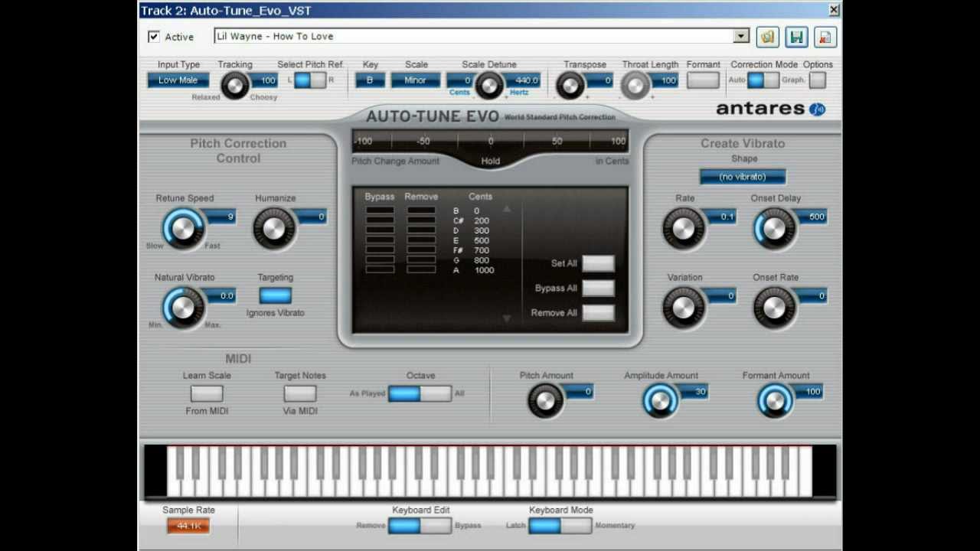Image resolution: width=980 pixels, height=551 pixels.
Task: Toggle the Formant button
Action: [703, 80]
